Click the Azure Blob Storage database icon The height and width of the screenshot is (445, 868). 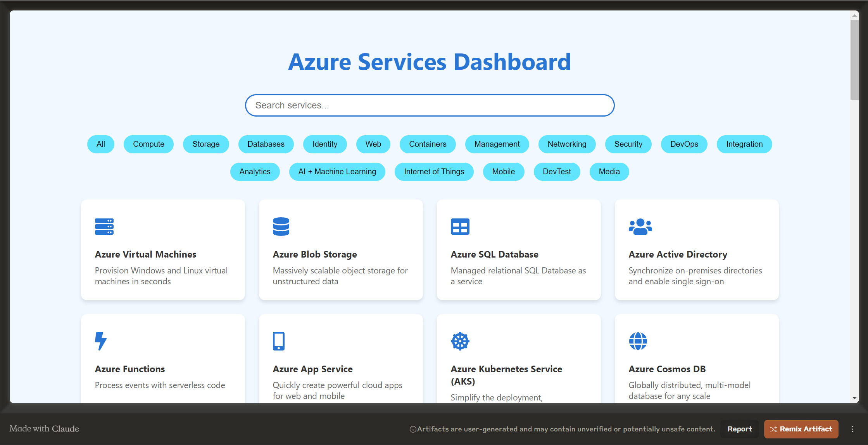pos(281,226)
